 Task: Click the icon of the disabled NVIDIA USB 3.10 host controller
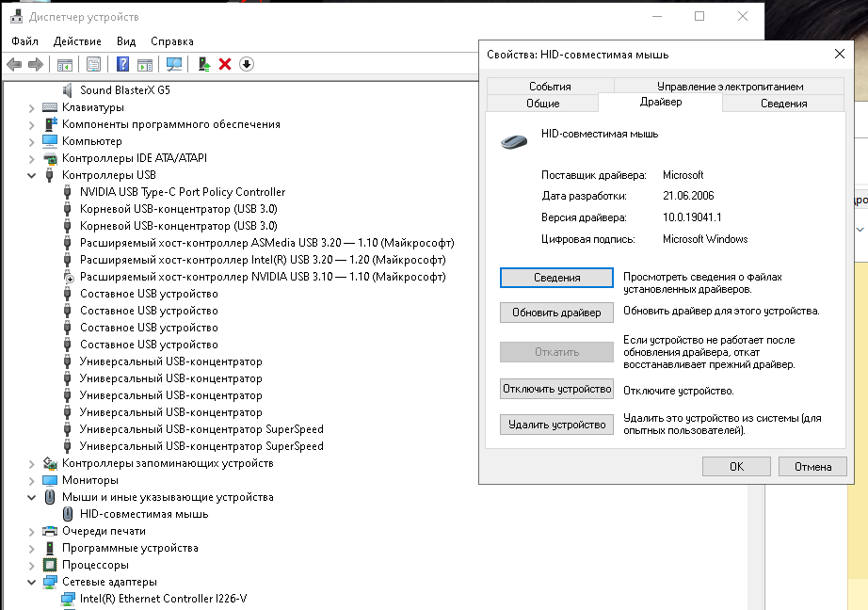tap(68, 277)
